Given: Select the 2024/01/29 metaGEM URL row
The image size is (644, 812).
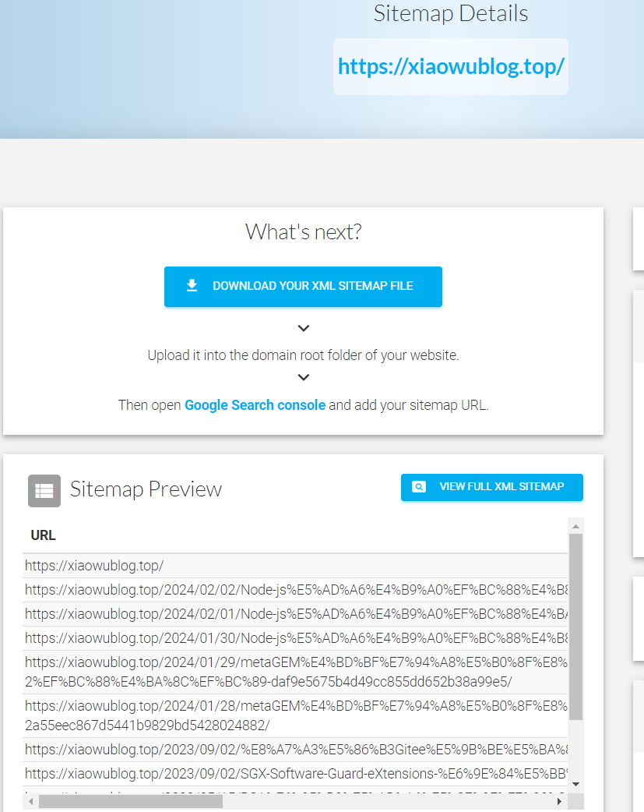Looking at the screenshot, I should [x=296, y=672].
